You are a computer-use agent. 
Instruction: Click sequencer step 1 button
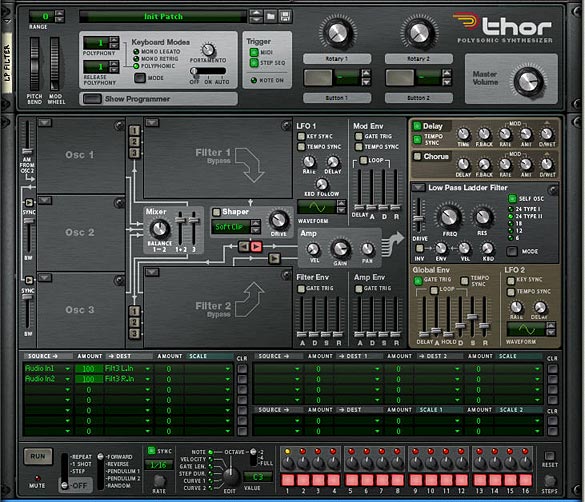(x=288, y=479)
